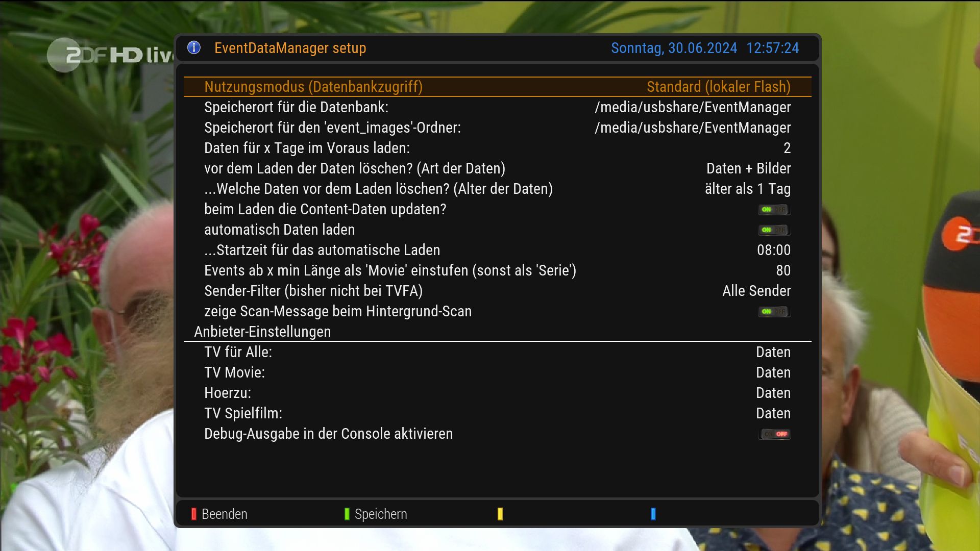Toggle 'beim Laden die Content-Daten updaten' switch
This screenshot has height=551, width=980.
774,210
